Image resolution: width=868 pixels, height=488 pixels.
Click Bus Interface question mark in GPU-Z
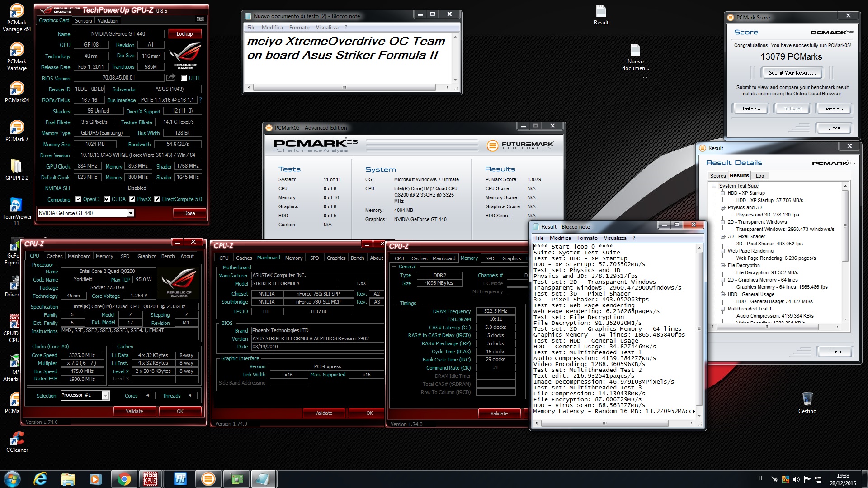point(200,100)
